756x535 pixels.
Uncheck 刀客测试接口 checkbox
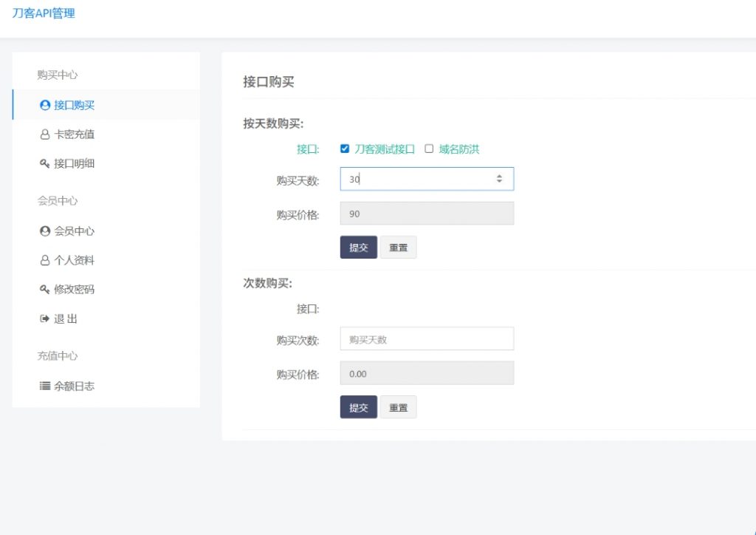(x=345, y=149)
